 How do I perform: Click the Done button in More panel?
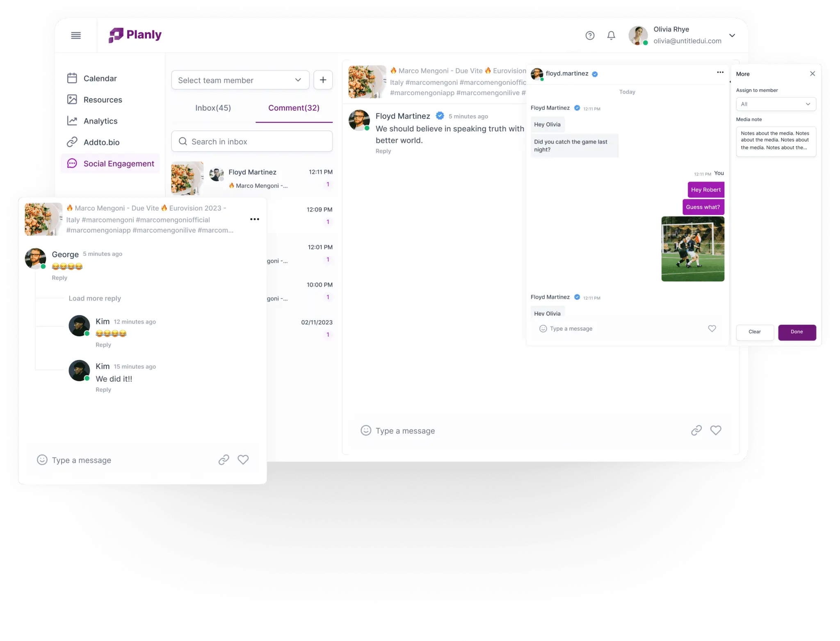797,331
